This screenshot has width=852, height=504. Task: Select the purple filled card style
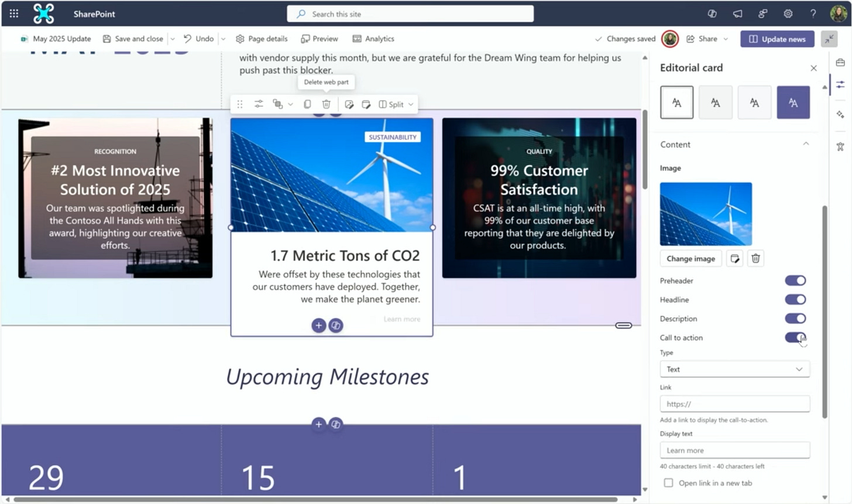793,102
